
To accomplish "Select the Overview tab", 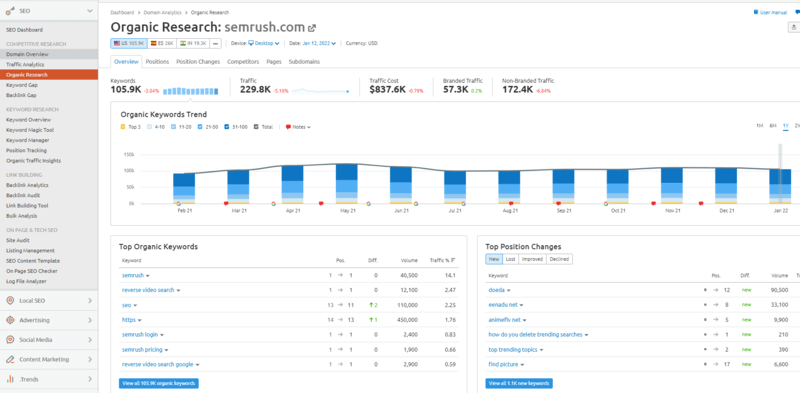I will 126,62.
